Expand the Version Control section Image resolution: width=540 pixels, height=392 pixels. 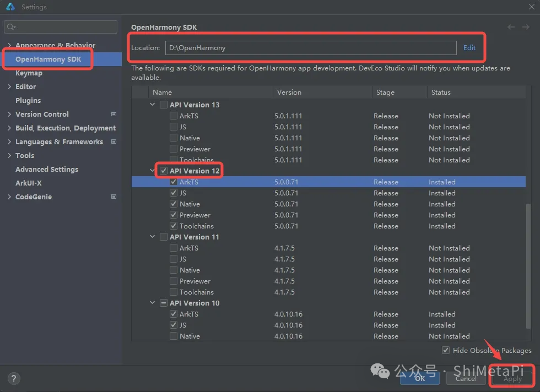click(x=9, y=114)
